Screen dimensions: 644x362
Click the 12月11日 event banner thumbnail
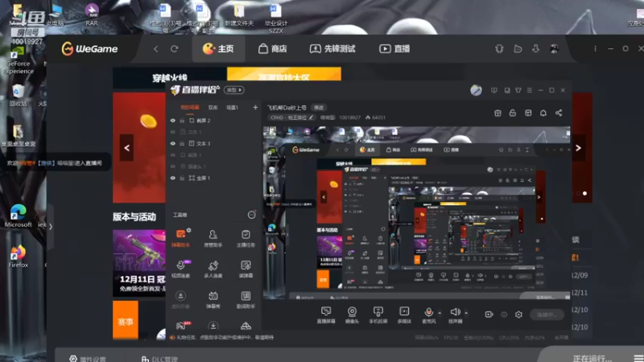pyautogui.click(x=139, y=263)
